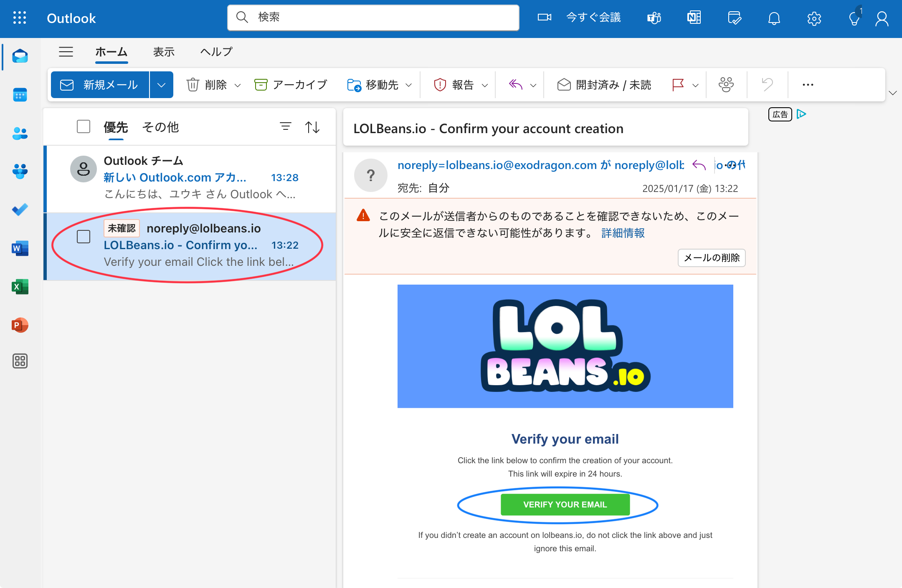Switch to the ホーム tab

[x=111, y=52]
